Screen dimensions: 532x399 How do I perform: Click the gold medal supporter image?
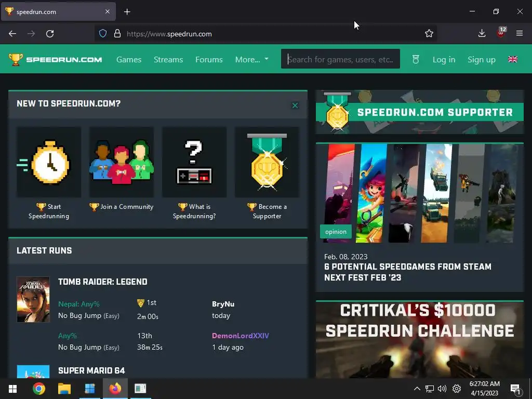click(x=267, y=162)
